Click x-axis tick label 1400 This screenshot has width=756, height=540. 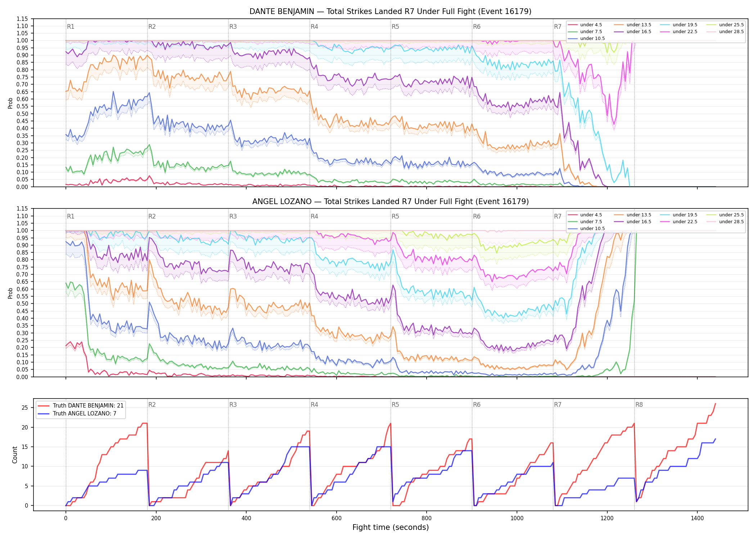[697, 518]
